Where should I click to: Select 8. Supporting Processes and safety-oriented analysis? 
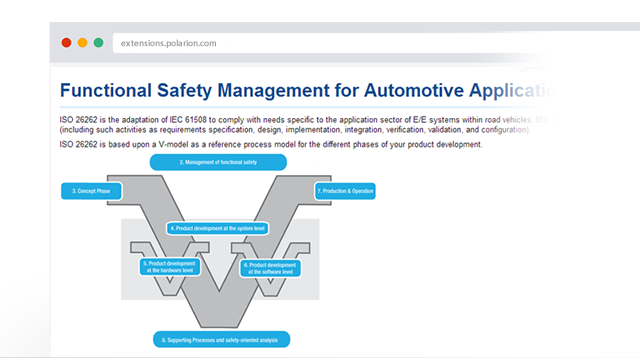[222, 340]
